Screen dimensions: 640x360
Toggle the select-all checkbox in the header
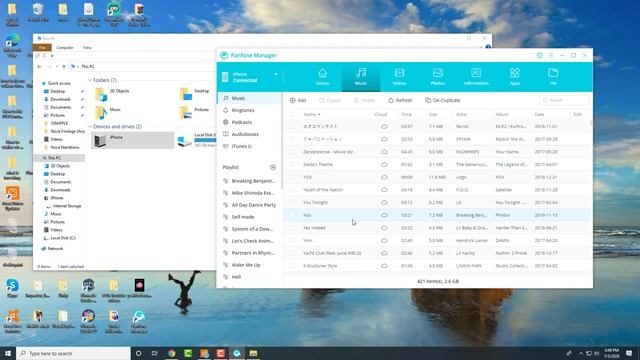(x=292, y=115)
